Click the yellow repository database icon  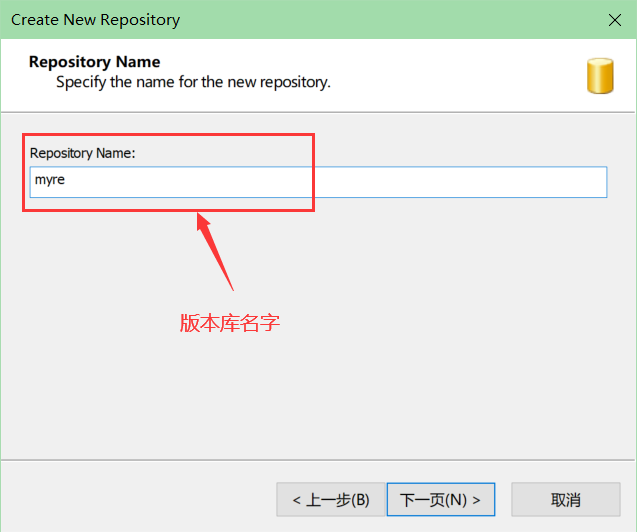click(600, 76)
